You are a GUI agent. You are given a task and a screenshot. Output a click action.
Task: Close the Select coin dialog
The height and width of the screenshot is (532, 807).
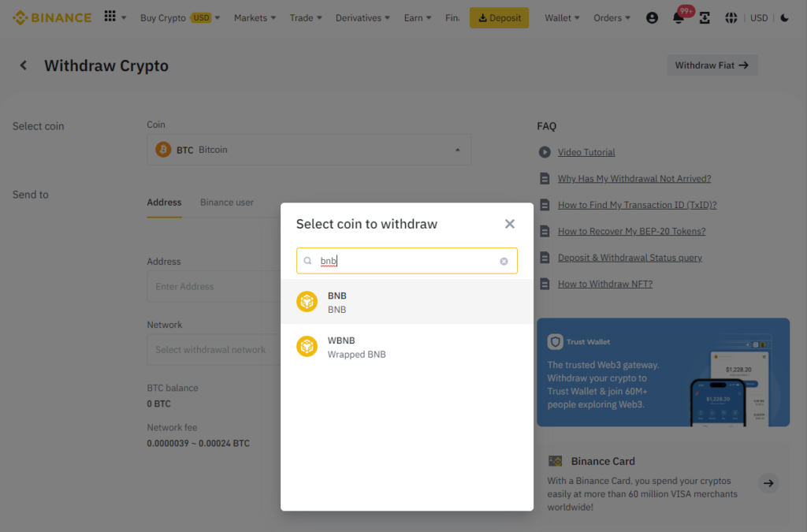point(510,224)
